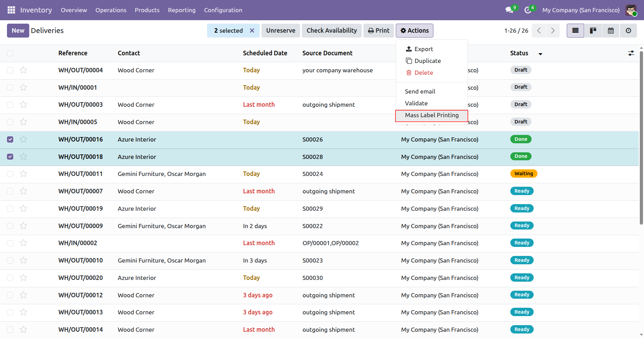Uncheck the WH/OUT/00016 row checkbox
The image size is (644, 338).
pos(10,139)
